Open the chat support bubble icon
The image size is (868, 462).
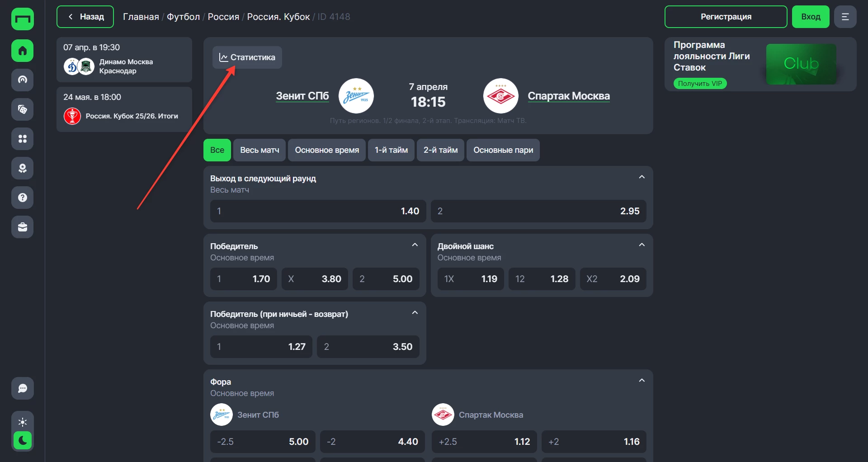click(22, 388)
